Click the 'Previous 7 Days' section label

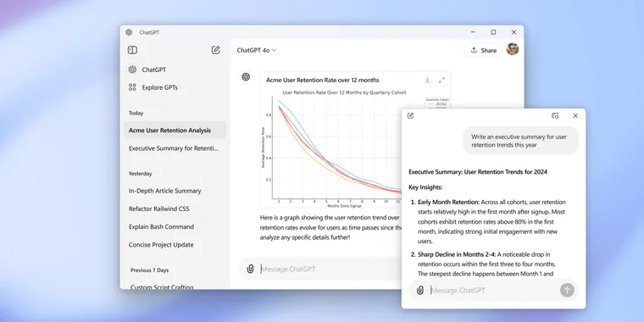149,270
